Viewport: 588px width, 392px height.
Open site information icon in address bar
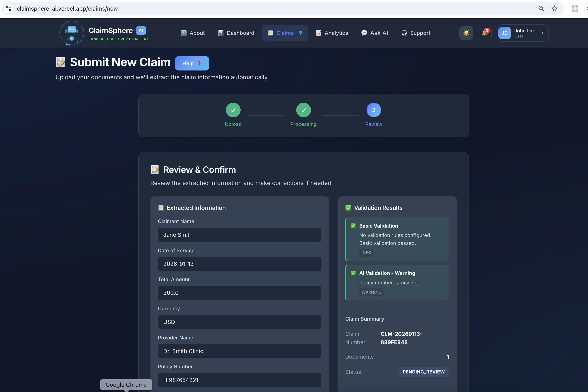9,9
